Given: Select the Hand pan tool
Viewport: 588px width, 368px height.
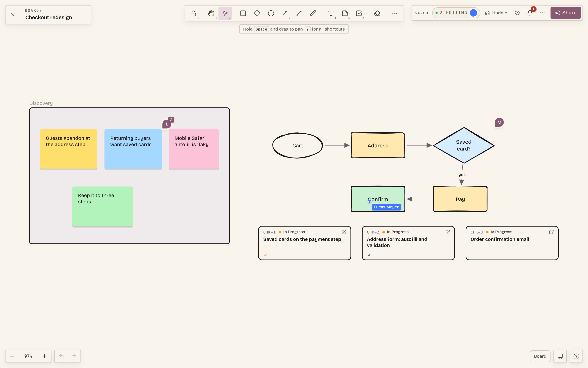Looking at the screenshot, I should click(x=211, y=13).
